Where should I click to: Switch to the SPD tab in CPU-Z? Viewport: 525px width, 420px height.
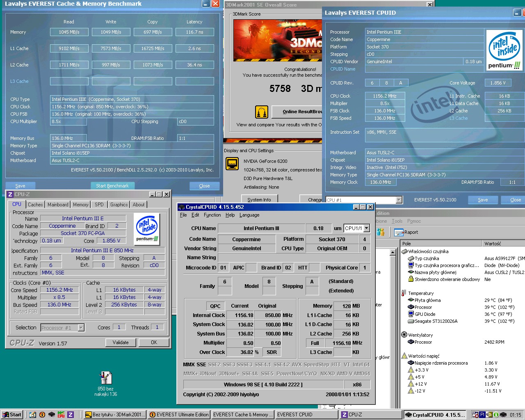coord(99,205)
